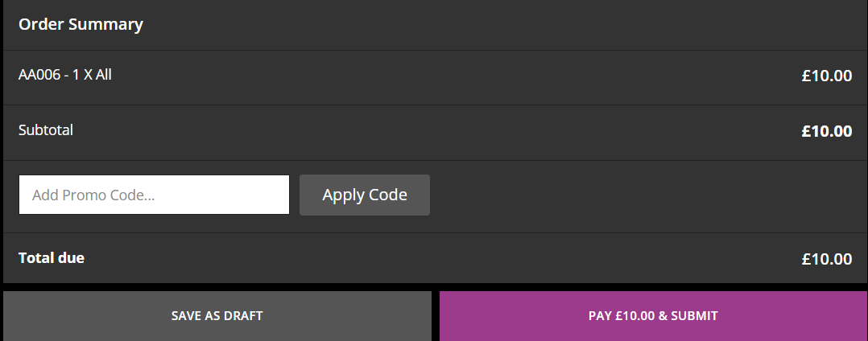
Task: Click the AA006 item price of £10.00
Action: point(826,76)
